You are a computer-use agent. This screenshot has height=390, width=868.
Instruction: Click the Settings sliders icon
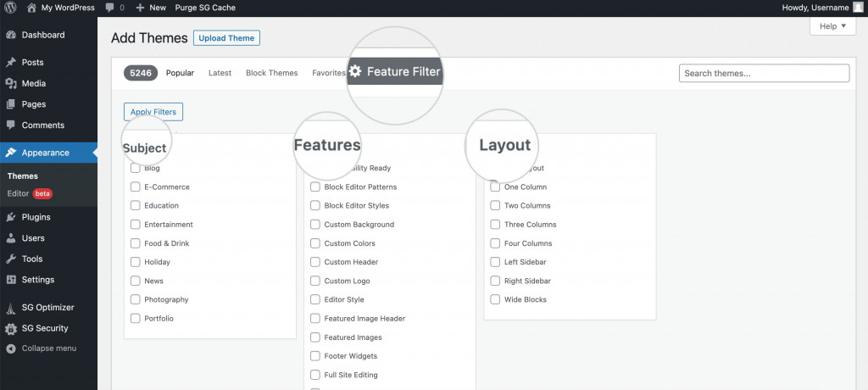[10, 280]
